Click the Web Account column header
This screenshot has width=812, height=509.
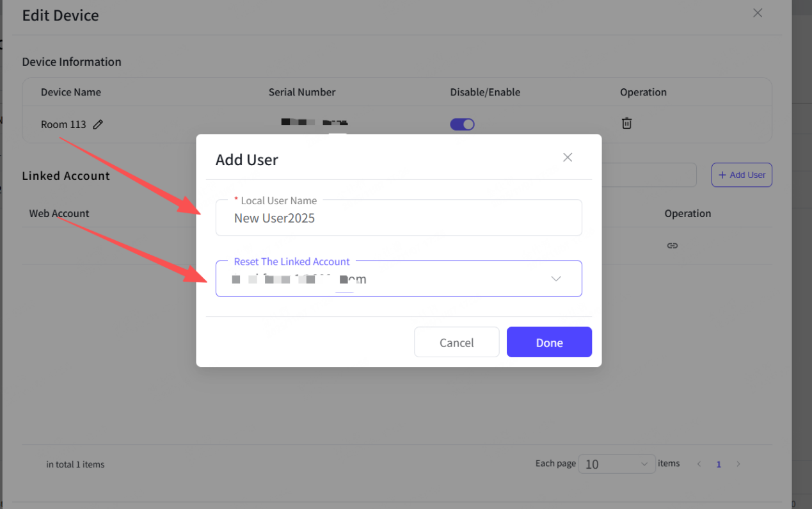(x=59, y=213)
